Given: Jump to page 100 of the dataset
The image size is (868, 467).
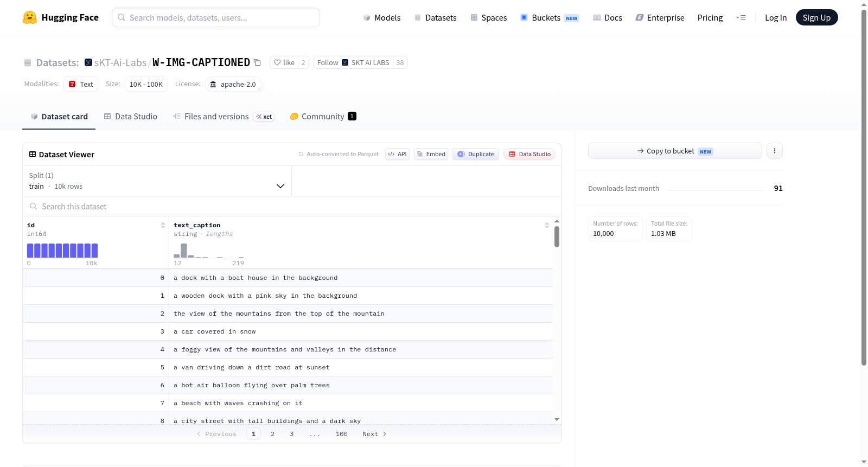Looking at the screenshot, I should (342, 434).
